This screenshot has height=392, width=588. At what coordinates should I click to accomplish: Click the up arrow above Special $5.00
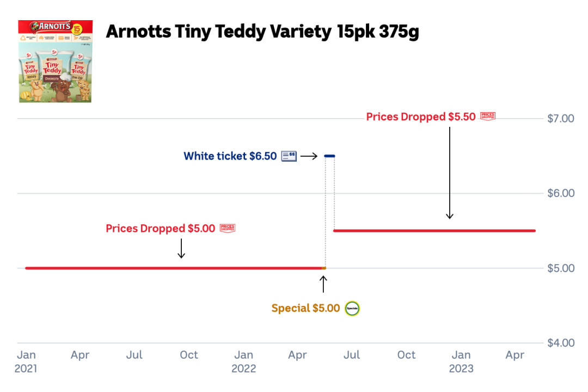pyautogui.click(x=323, y=284)
